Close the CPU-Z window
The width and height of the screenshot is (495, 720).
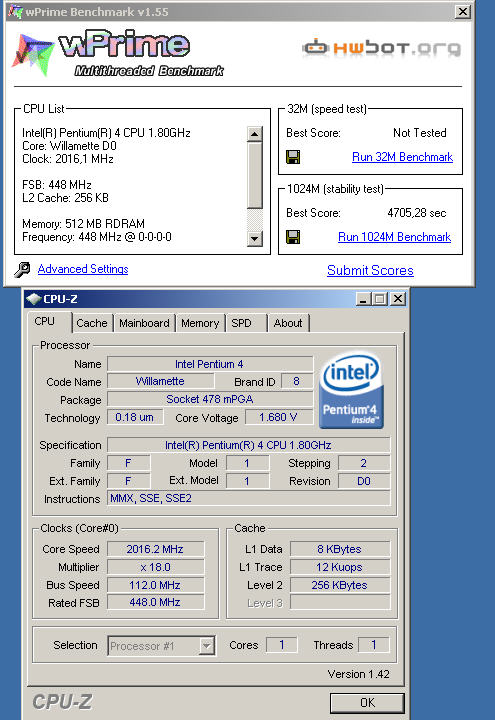click(x=398, y=299)
